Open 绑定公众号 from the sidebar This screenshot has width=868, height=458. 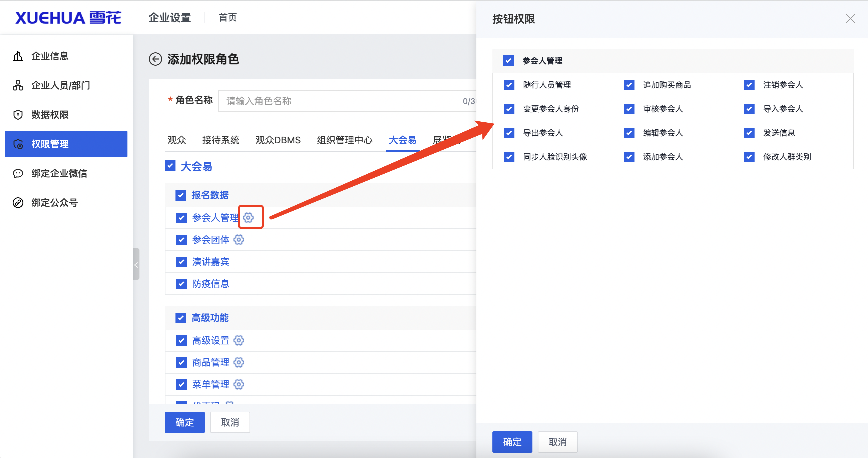54,202
